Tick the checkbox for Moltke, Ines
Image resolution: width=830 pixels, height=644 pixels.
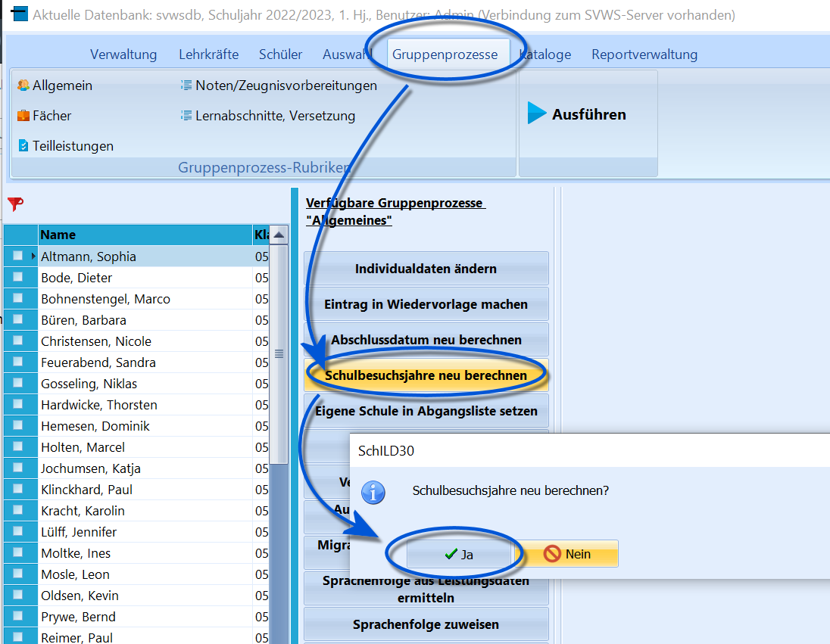pos(18,552)
